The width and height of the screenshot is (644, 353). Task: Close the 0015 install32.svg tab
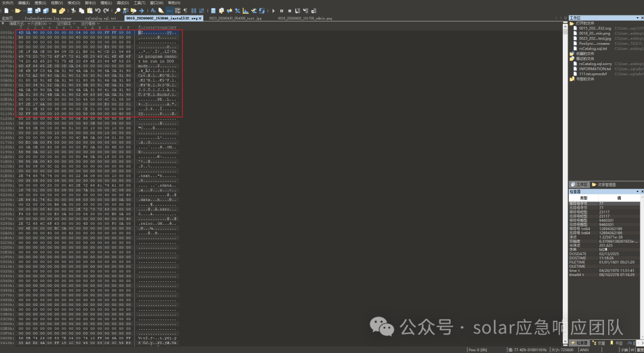tap(200, 18)
